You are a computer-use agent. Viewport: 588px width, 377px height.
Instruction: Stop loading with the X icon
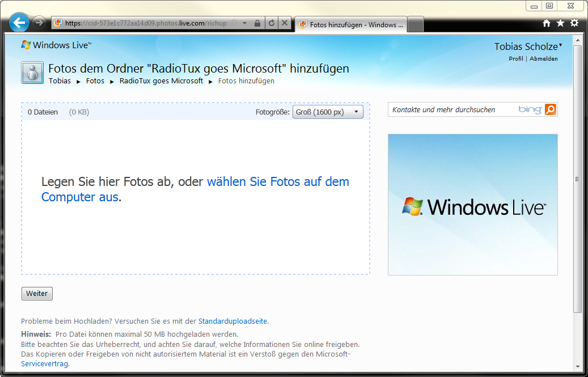285,23
